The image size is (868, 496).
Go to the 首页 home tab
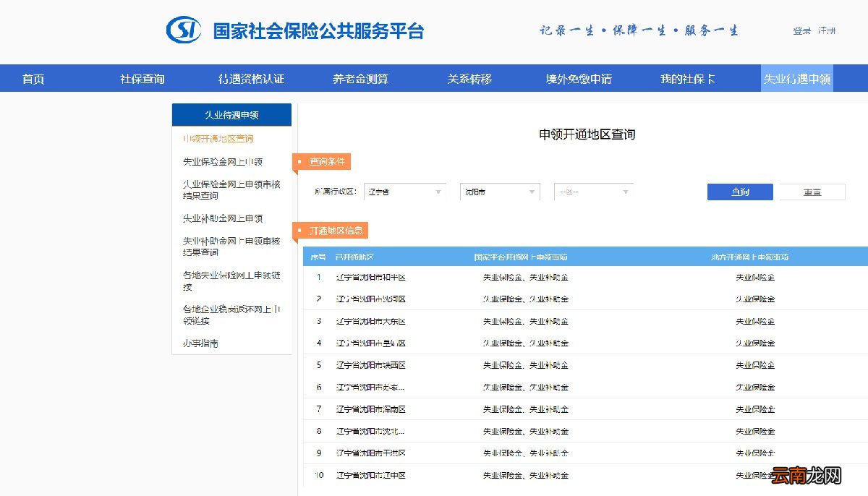[33, 79]
